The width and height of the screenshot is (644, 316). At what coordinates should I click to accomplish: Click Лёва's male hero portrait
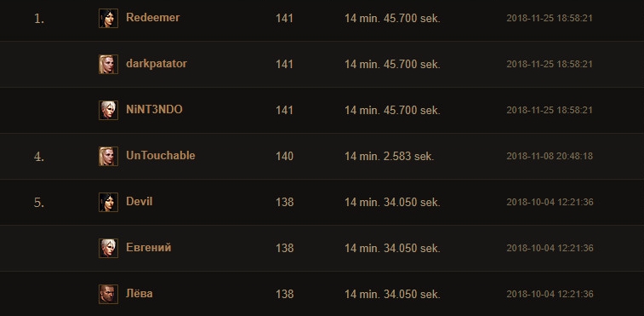click(108, 294)
